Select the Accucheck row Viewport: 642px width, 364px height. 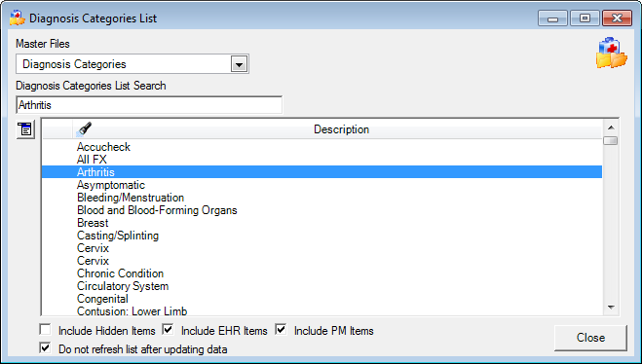pos(321,147)
